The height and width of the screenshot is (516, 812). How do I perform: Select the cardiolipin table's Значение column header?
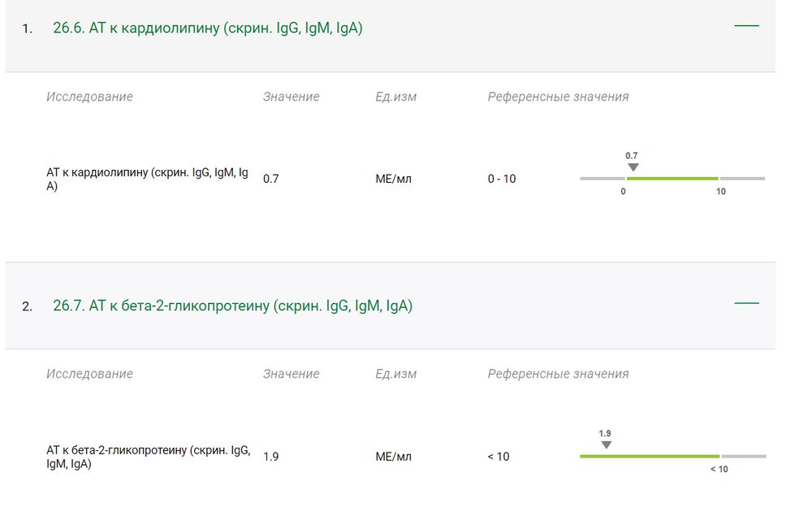[291, 97]
